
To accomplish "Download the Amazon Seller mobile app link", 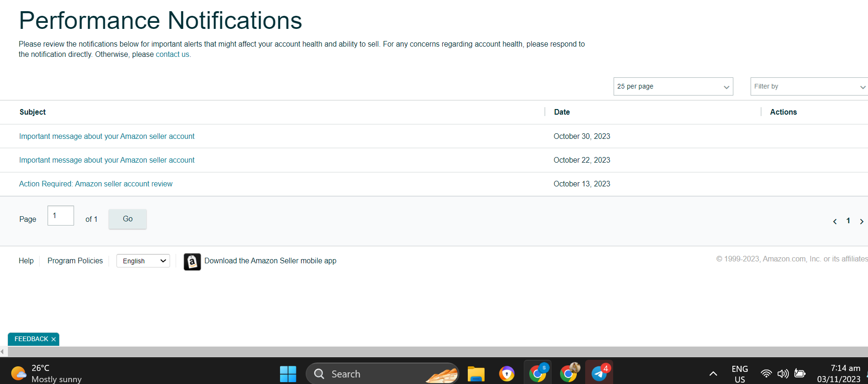I will pos(270,261).
